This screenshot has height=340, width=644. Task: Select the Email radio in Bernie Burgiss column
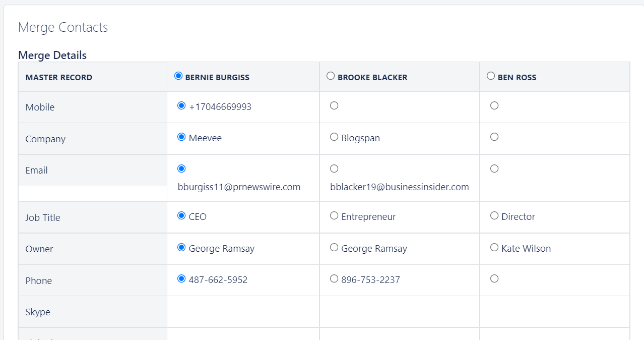[181, 168]
